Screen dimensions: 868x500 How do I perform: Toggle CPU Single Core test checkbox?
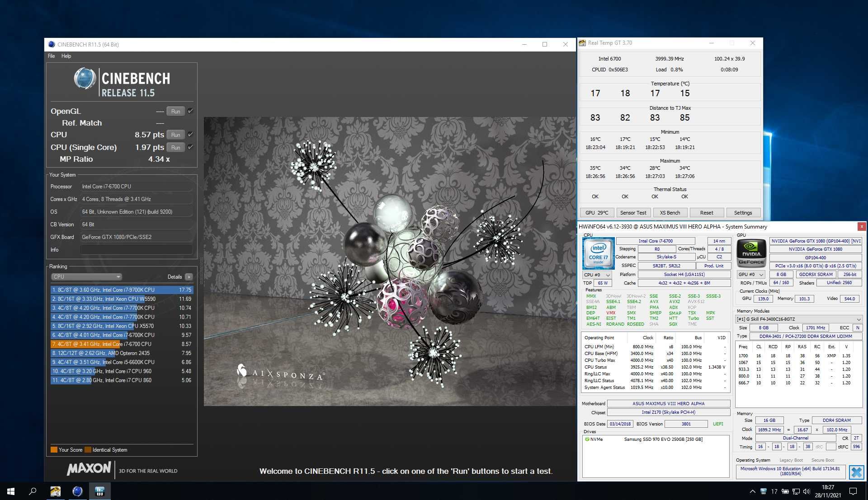click(x=191, y=147)
